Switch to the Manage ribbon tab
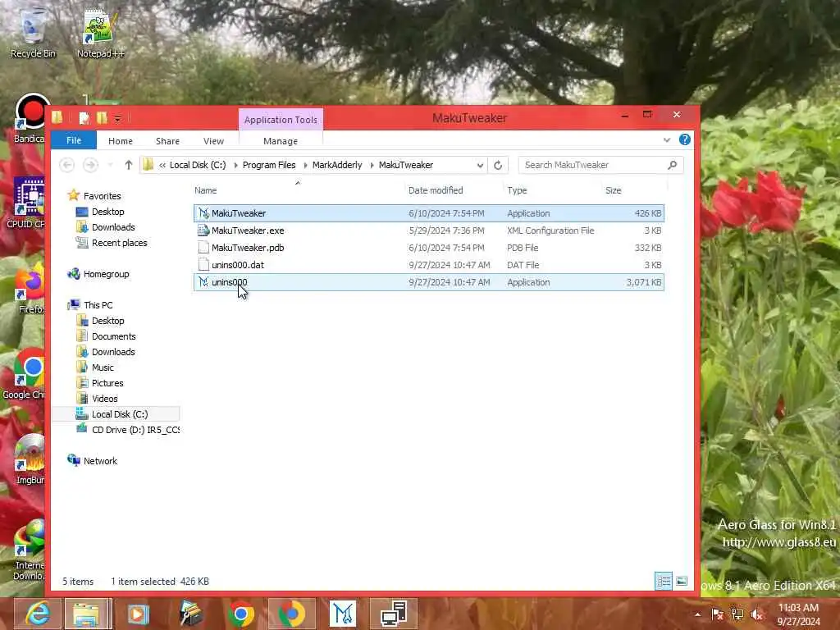This screenshot has height=630, width=840. click(281, 141)
